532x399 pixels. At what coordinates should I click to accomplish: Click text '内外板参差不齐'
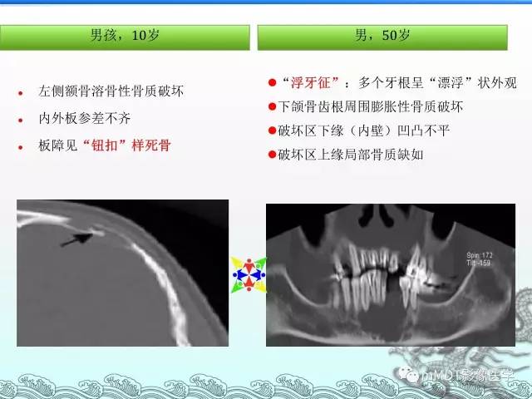85,118
